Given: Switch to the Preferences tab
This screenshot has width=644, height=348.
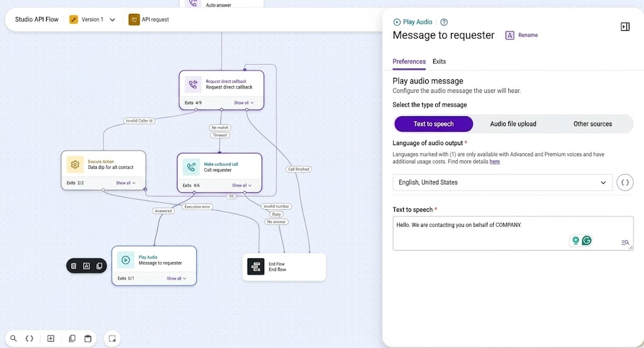Looking at the screenshot, I should (x=409, y=62).
